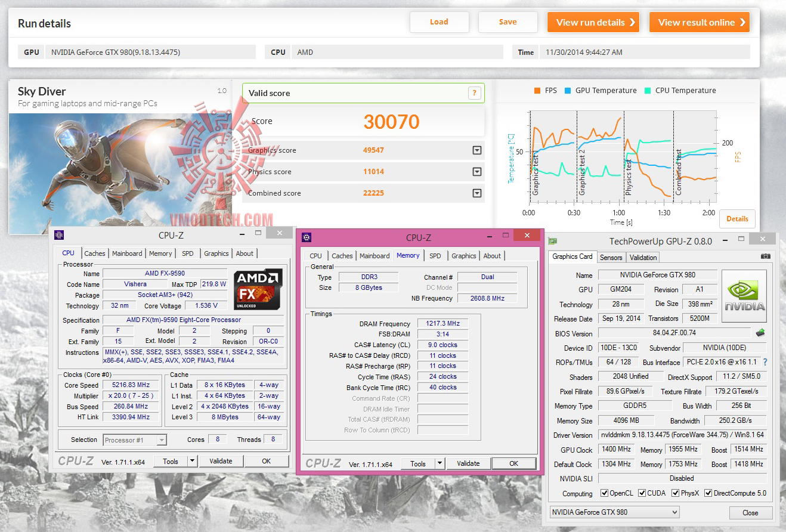Toggle the DirectCompute 5.0 checkbox
The width and height of the screenshot is (786, 532).
coord(708,493)
